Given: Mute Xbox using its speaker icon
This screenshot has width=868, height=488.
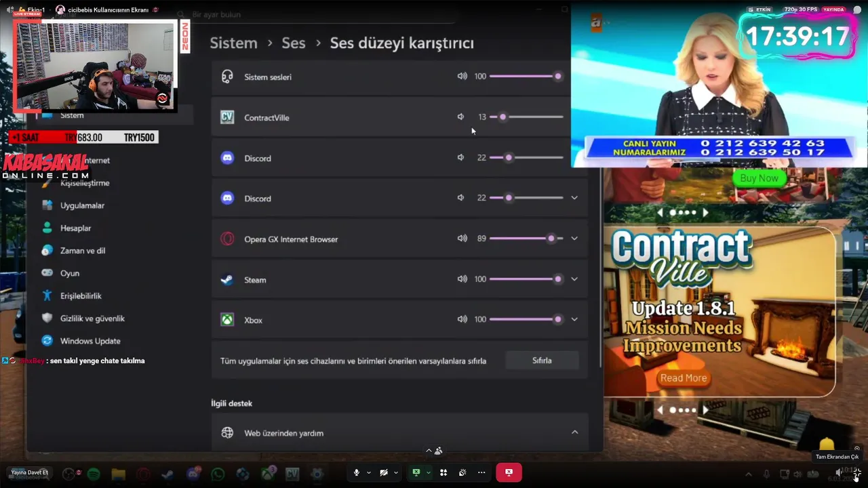Looking at the screenshot, I should (462, 319).
